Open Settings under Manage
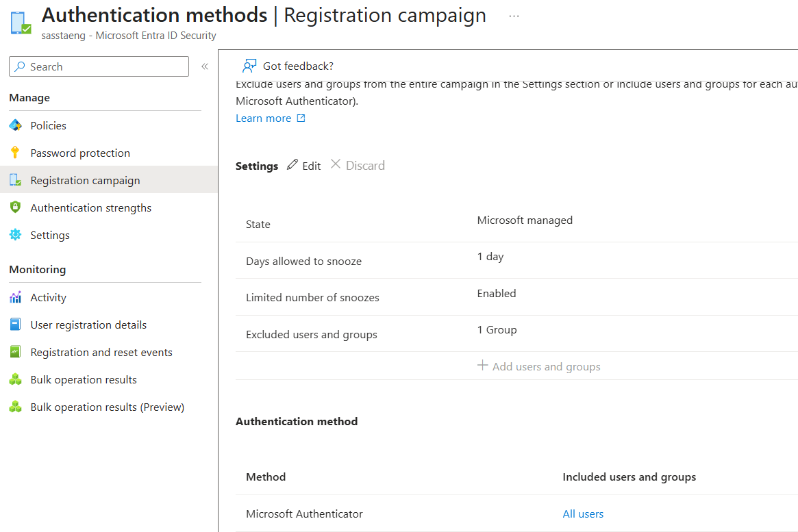The width and height of the screenshot is (798, 532). [50, 236]
